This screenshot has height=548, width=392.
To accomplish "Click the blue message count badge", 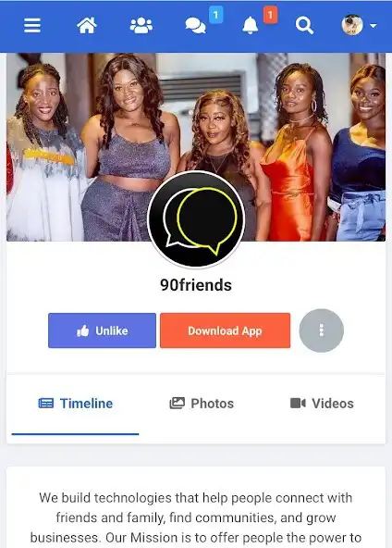I will coord(215,15).
